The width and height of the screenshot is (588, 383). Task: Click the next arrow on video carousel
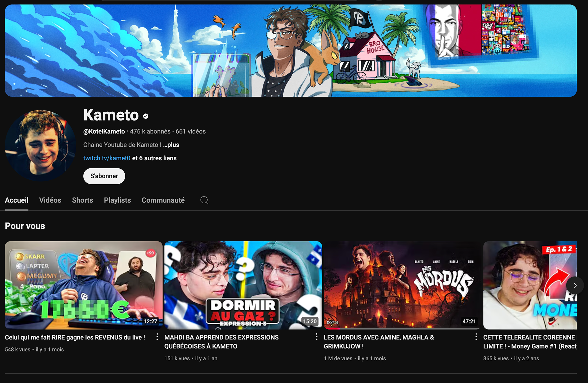pos(575,285)
